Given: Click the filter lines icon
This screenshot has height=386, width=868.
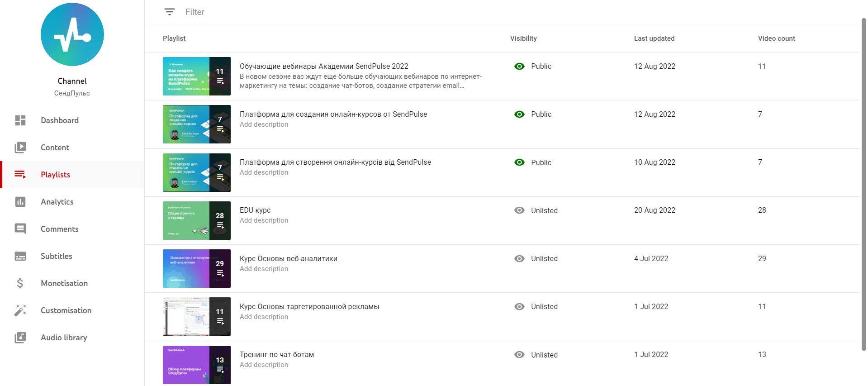Looking at the screenshot, I should click(x=170, y=12).
